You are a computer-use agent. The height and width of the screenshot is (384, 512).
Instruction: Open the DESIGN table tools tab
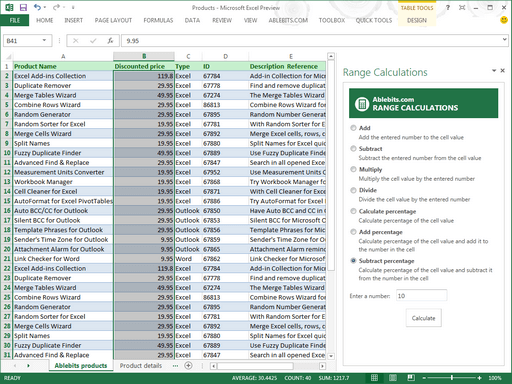coord(417,20)
